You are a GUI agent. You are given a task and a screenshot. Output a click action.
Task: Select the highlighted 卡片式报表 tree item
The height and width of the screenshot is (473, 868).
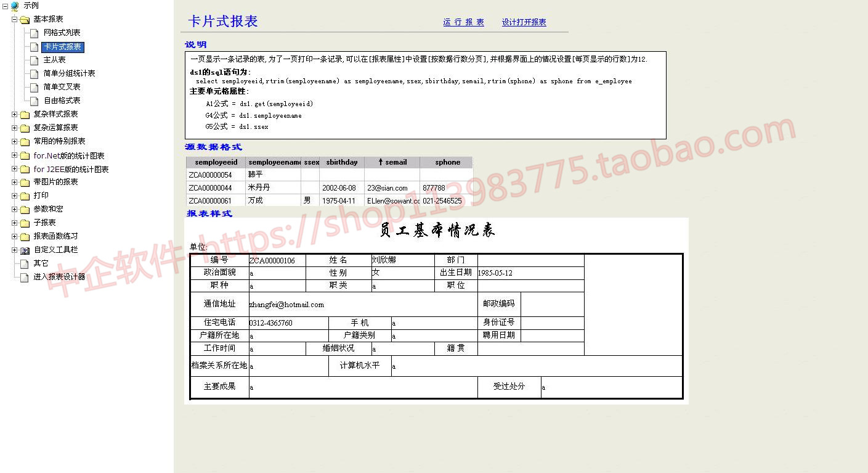pyautogui.click(x=62, y=47)
